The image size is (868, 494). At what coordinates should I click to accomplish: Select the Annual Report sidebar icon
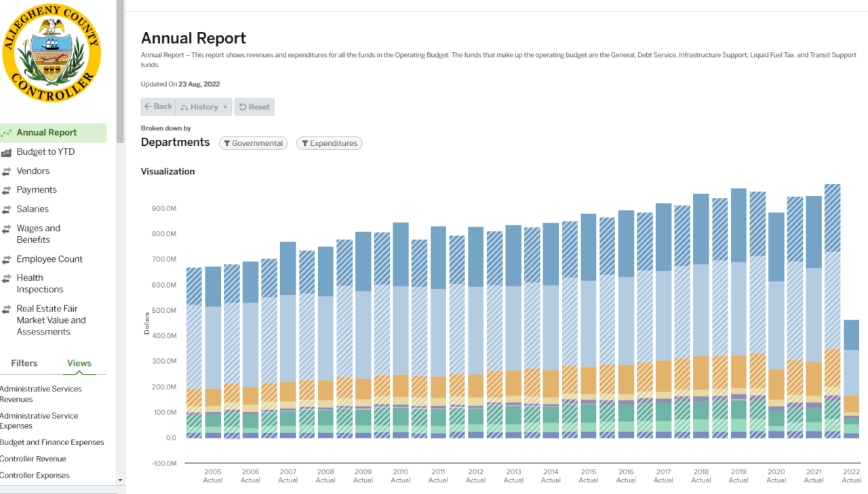coord(5,132)
